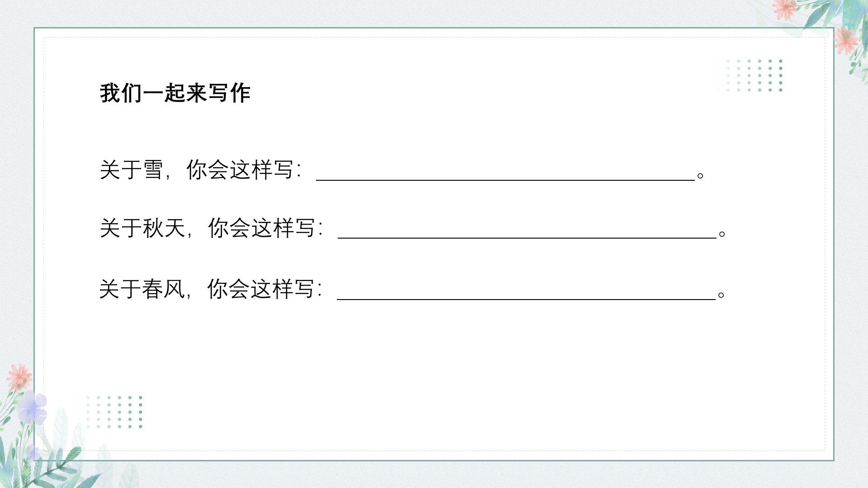Click the pink flower at the top-right edge
Screen dimensions: 868x488
[x=846, y=40]
